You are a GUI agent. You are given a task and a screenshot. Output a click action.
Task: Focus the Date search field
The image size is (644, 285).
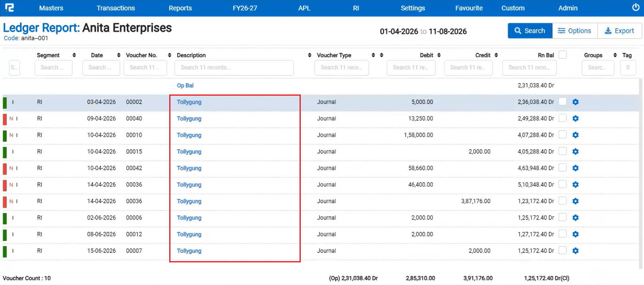coord(101,67)
